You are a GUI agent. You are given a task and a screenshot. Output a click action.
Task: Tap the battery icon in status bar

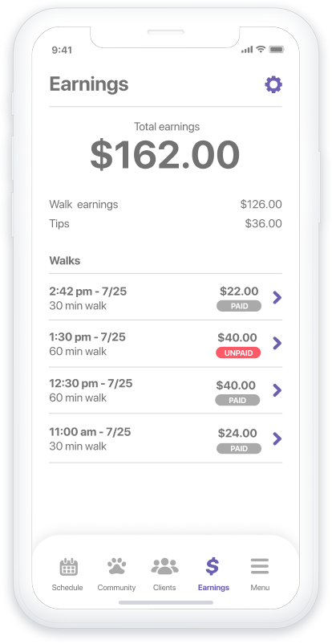click(277, 49)
